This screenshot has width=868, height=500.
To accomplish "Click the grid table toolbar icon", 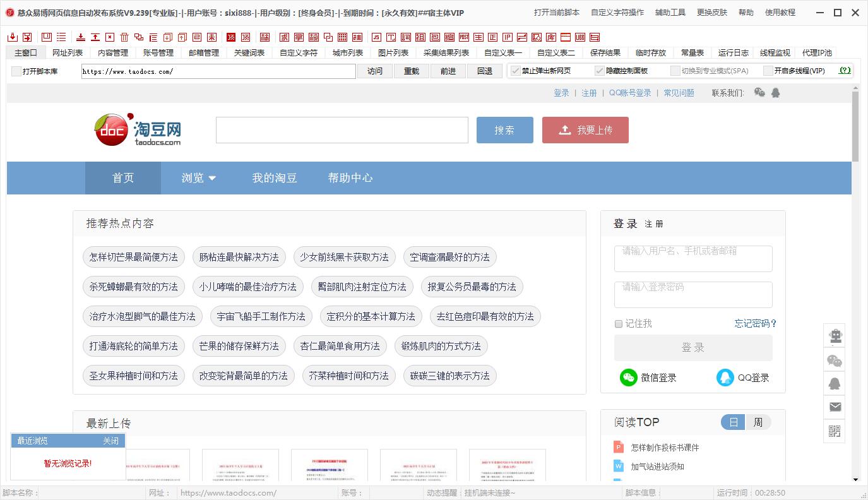I will click(x=342, y=37).
